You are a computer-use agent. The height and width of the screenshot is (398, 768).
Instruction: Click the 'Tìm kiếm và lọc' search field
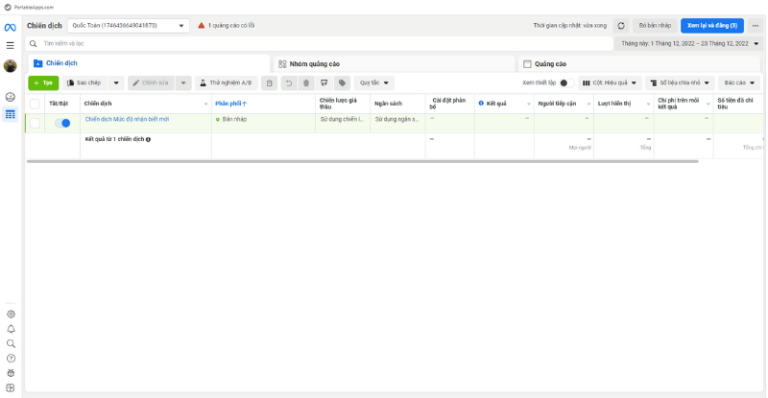click(x=319, y=44)
